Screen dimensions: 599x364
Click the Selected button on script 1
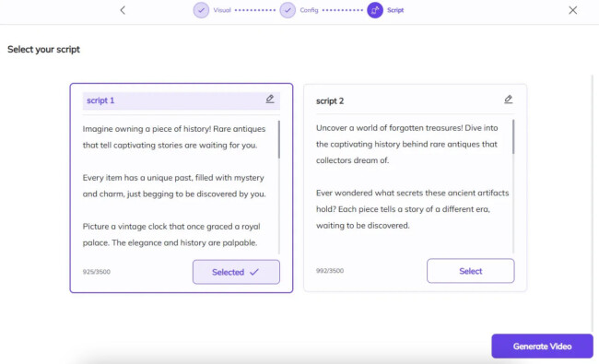[x=236, y=272]
